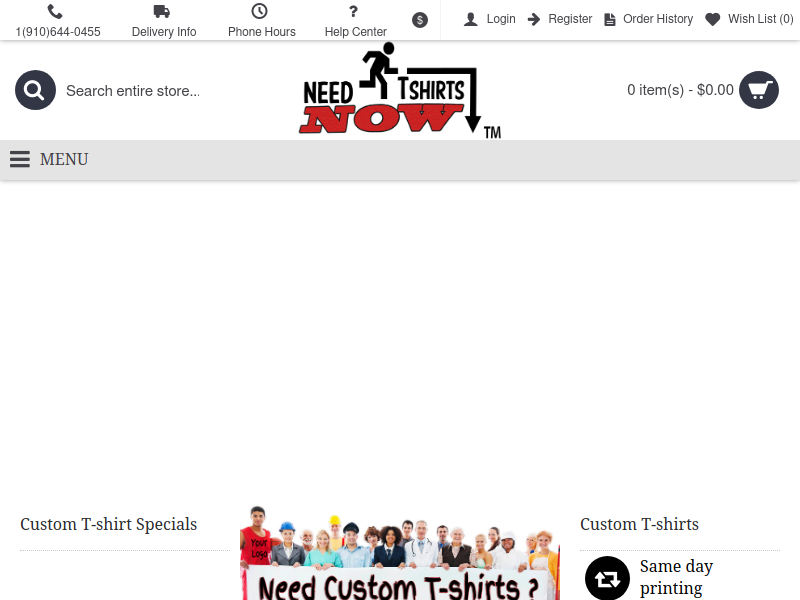Screen dimensions: 800x600
Task: Call the 1(910)644-0455 phone link
Action: (58, 32)
